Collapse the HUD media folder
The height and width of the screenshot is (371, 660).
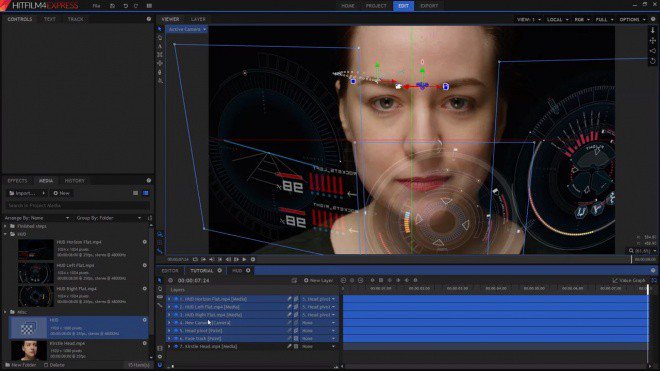pyautogui.click(x=5, y=234)
